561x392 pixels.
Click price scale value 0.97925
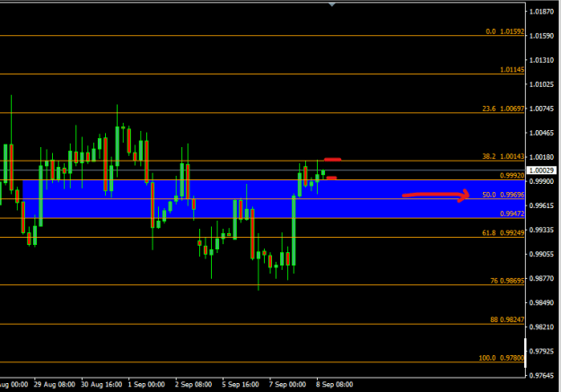(541, 352)
